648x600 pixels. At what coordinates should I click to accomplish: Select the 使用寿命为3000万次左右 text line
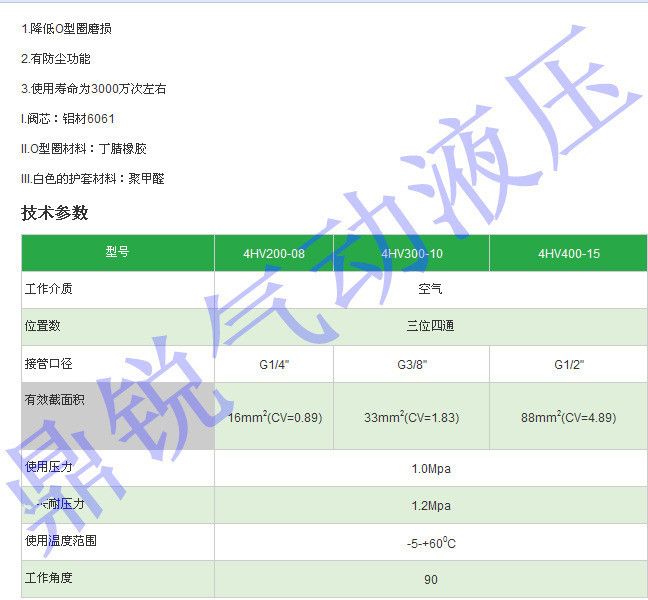click(x=94, y=89)
